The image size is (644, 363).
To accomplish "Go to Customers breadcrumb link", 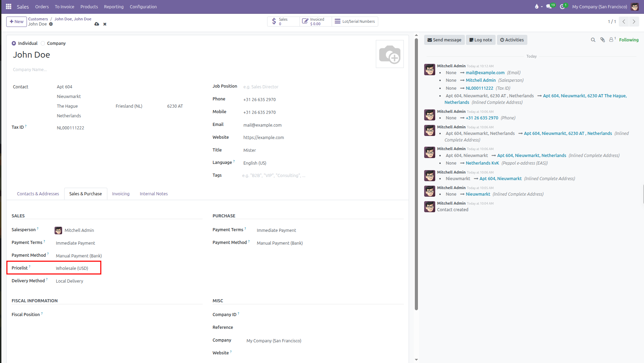I will (x=38, y=19).
